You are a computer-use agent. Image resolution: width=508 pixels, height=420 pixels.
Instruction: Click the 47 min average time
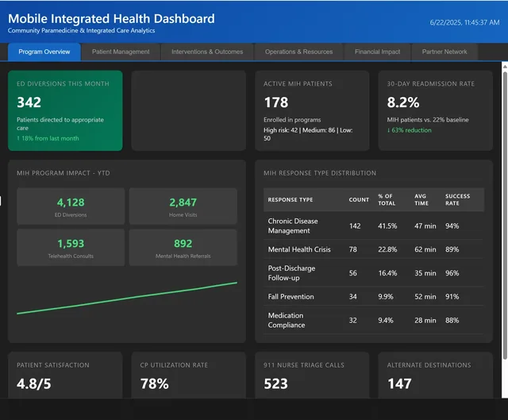(x=425, y=226)
